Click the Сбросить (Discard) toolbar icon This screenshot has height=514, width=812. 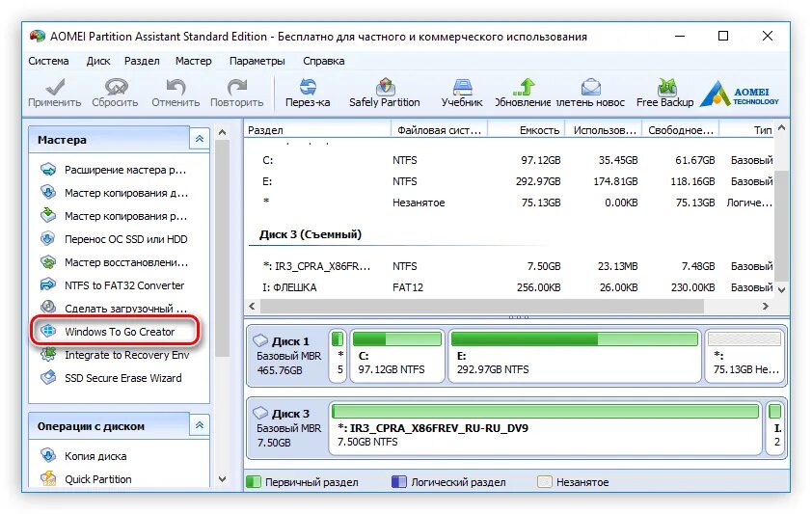[x=116, y=87]
